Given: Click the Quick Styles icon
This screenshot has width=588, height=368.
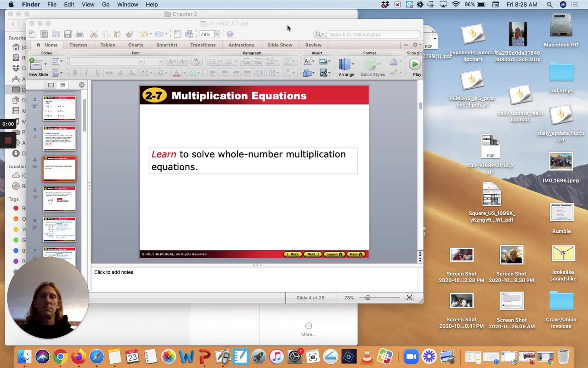Looking at the screenshot, I should 372,64.
